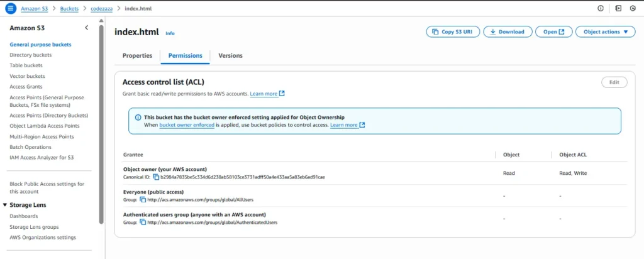This screenshot has height=259, width=644.
Task: Open General purpose buckets in sidebar
Action: point(40,45)
